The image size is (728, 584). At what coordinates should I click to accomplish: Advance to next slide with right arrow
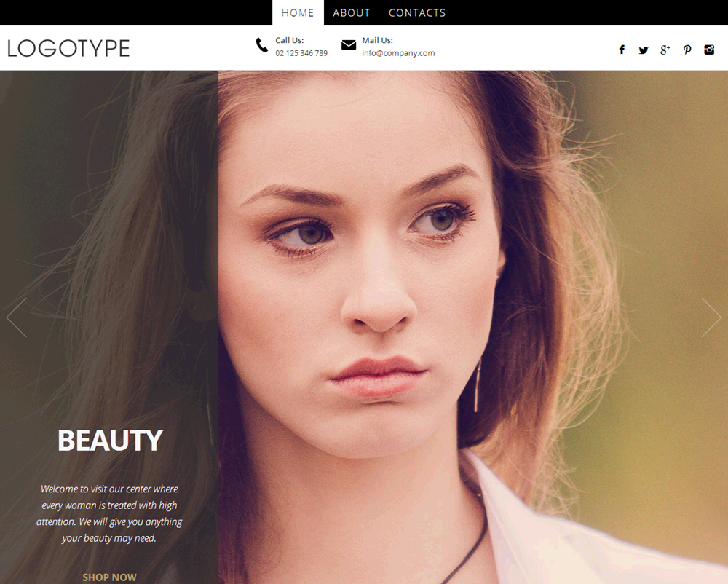pyautogui.click(x=711, y=317)
